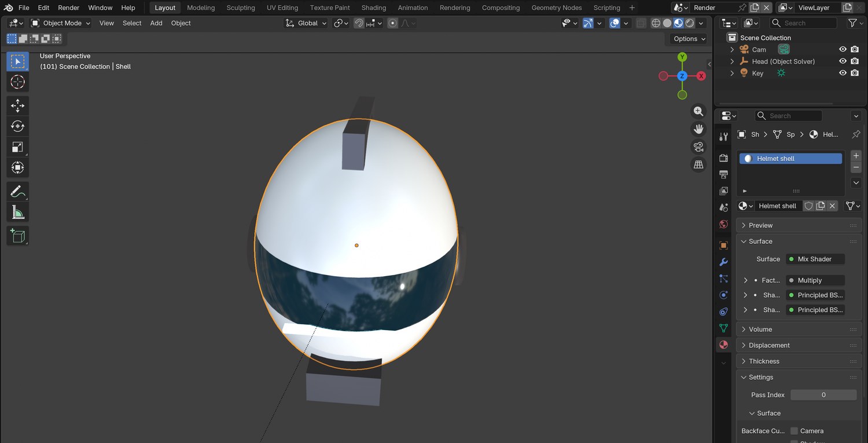Switch the viewport to camera view

[x=698, y=147]
